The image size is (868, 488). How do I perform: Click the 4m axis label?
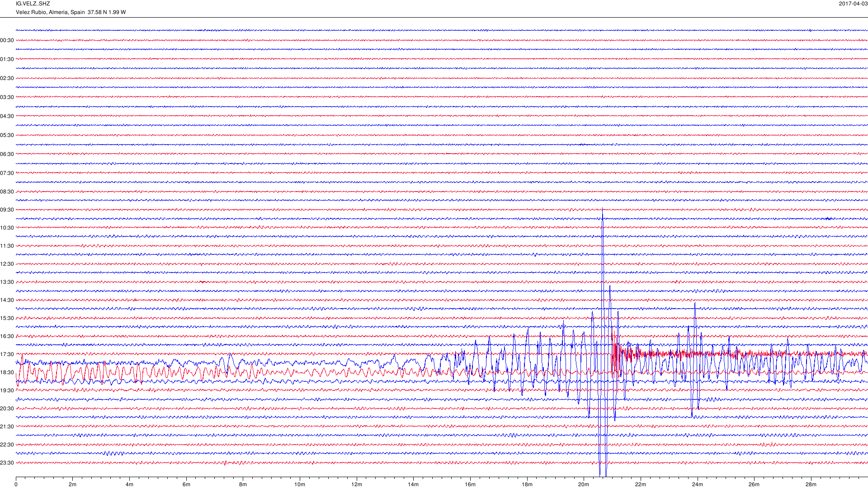click(129, 484)
